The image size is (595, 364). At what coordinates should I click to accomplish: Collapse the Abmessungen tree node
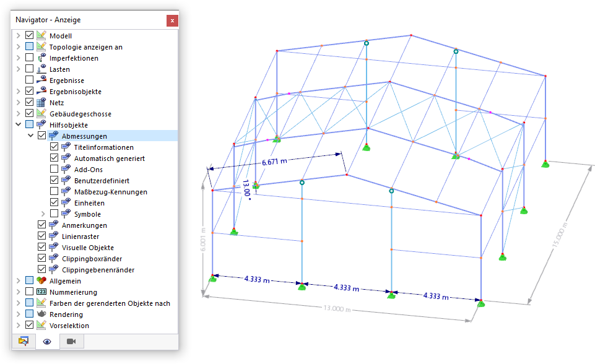click(31, 136)
